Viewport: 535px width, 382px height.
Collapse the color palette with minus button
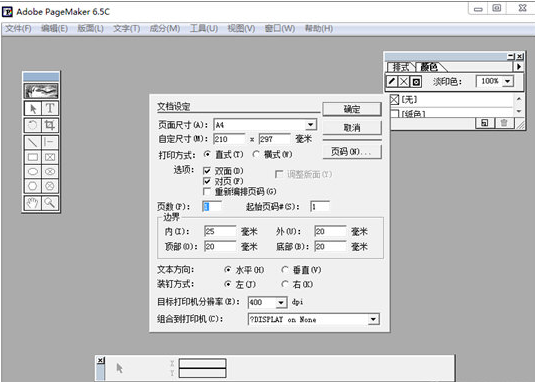(511, 56)
